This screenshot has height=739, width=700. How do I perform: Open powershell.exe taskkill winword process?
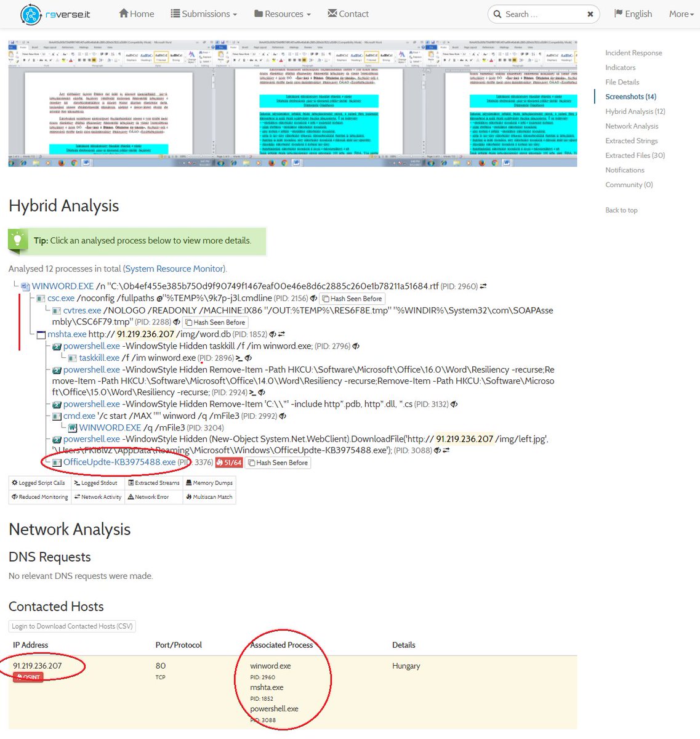92,346
